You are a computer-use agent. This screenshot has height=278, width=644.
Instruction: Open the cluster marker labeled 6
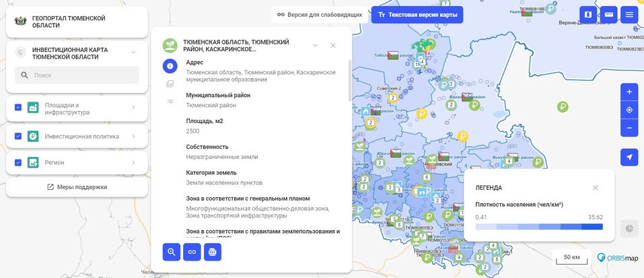[427, 178]
